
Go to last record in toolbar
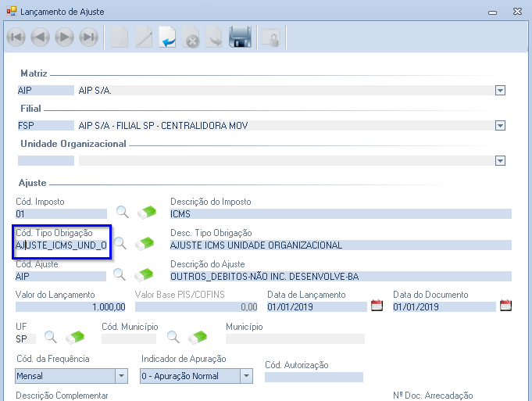tap(88, 38)
